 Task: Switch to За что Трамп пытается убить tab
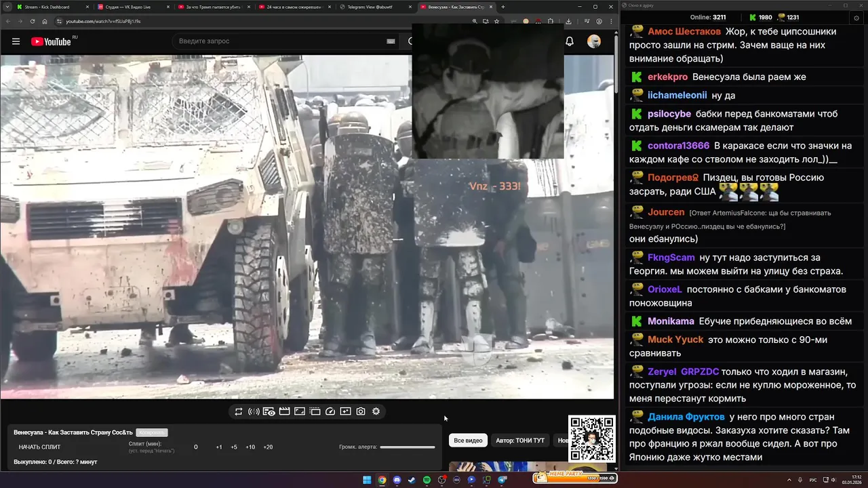(x=213, y=7)
